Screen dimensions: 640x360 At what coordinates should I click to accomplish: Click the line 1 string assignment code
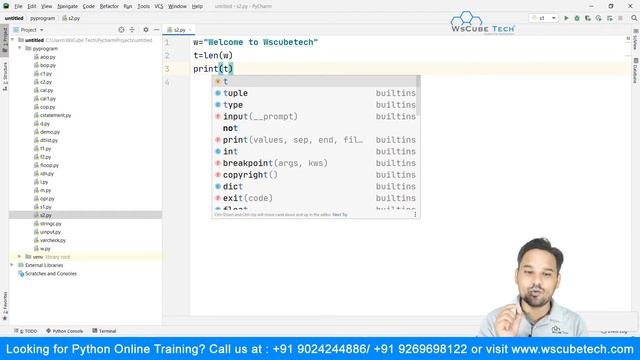point(256,42)
